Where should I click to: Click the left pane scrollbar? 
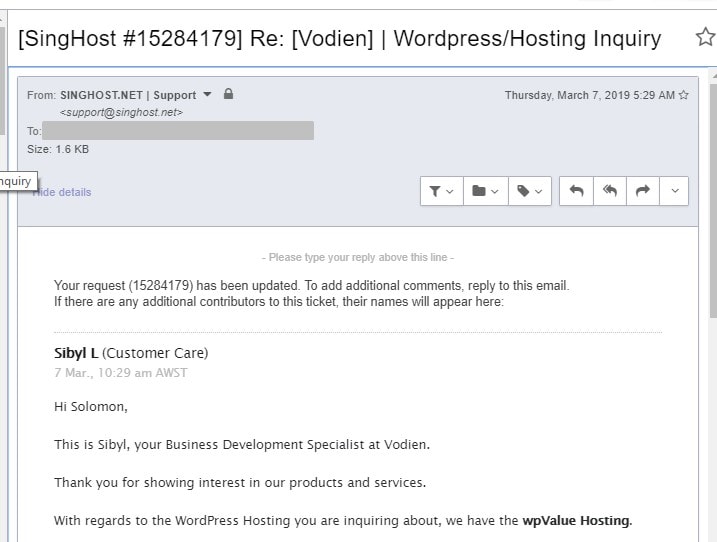[x=3, y=80]
